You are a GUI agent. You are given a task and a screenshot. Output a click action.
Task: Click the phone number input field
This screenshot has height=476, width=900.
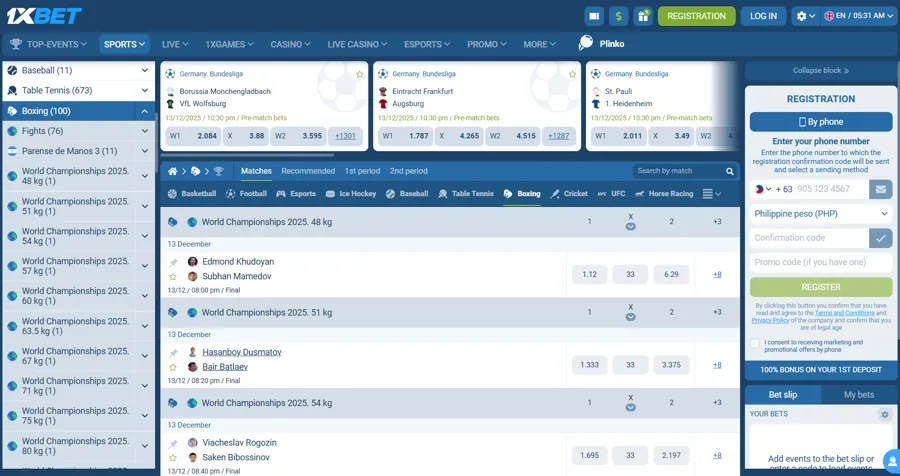830,189
